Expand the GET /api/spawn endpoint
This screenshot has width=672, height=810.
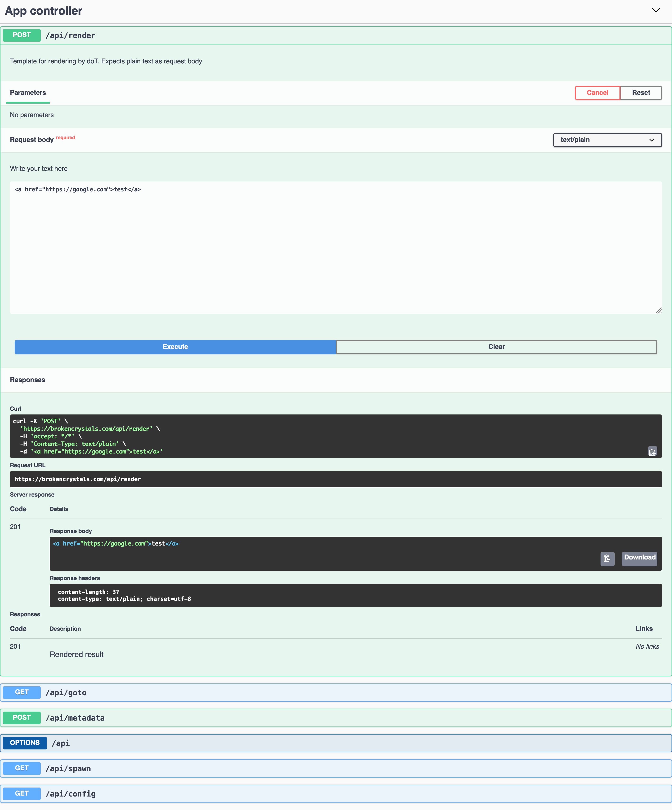tap(336, 768)
